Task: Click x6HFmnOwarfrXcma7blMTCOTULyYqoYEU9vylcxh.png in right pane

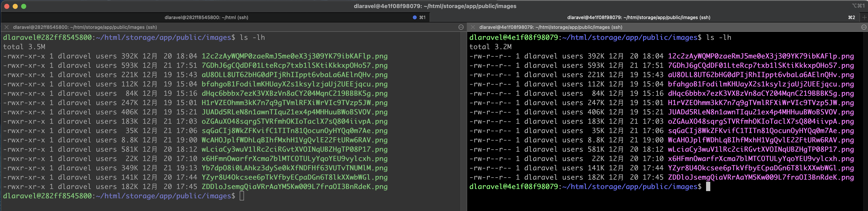Action: (761, 159)
